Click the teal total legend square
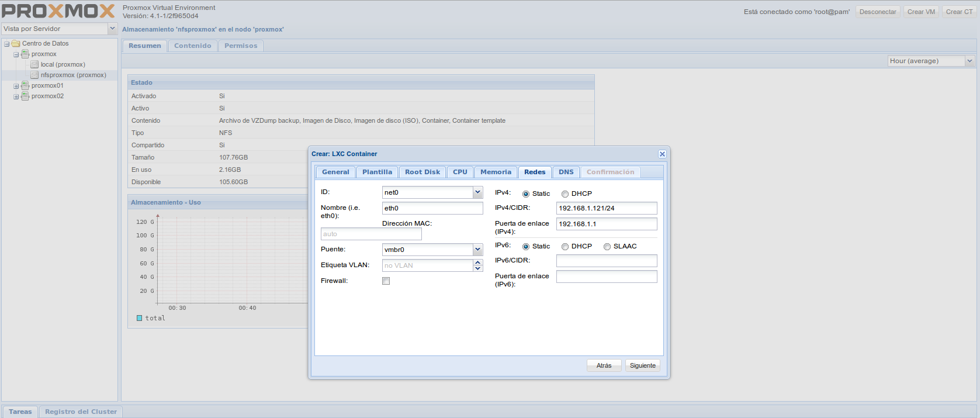The width and height of the screenshot is (980, 418). tap(140, 318)
